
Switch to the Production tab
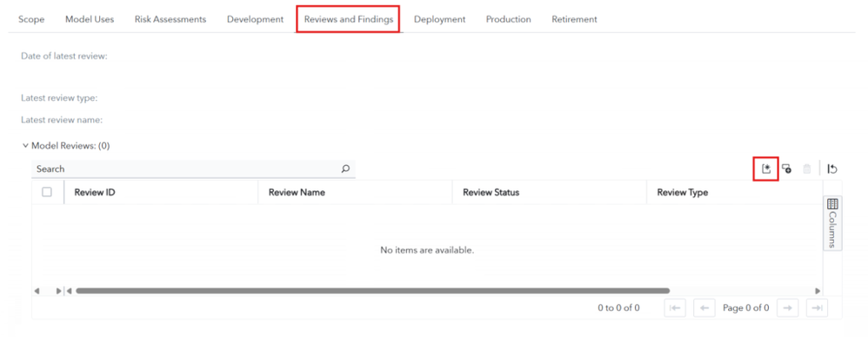[509, 19]
